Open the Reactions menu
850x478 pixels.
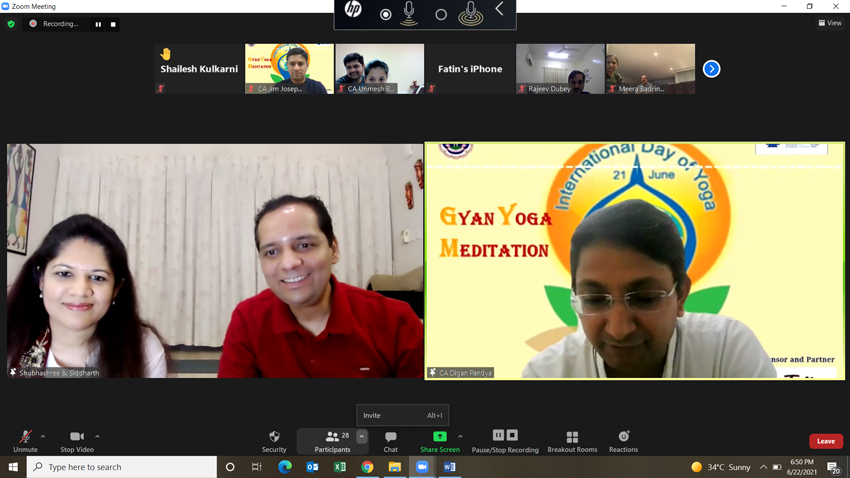click(x=623, y=440)
